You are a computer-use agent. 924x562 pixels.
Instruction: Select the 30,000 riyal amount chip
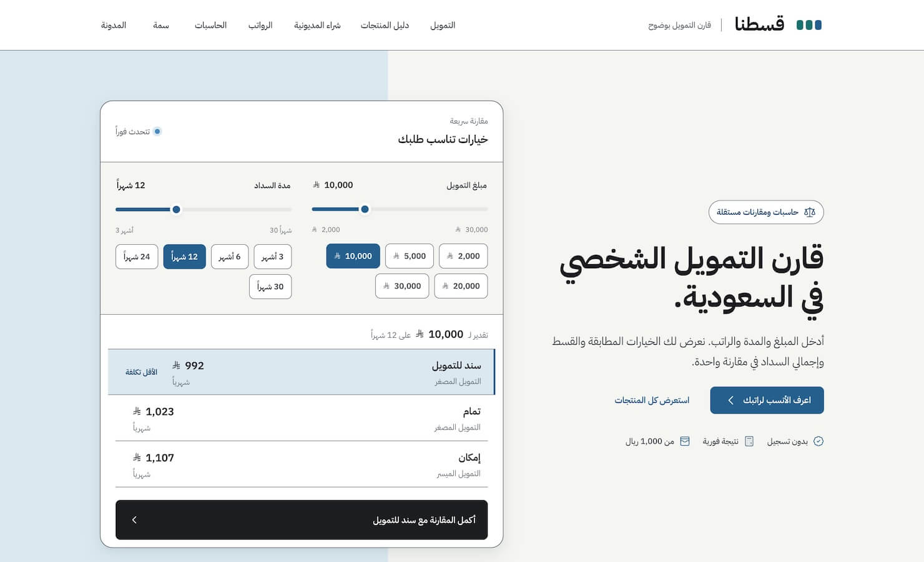point(402,286)
